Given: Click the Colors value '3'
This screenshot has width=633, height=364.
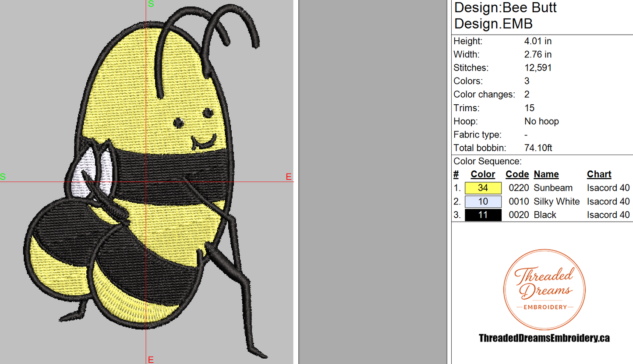Looking at the screenshot, I should pyautogui.click(x=527, y=81).
